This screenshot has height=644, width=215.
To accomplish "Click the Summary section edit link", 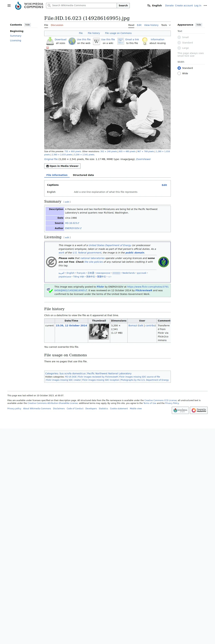I will point(67,202).
